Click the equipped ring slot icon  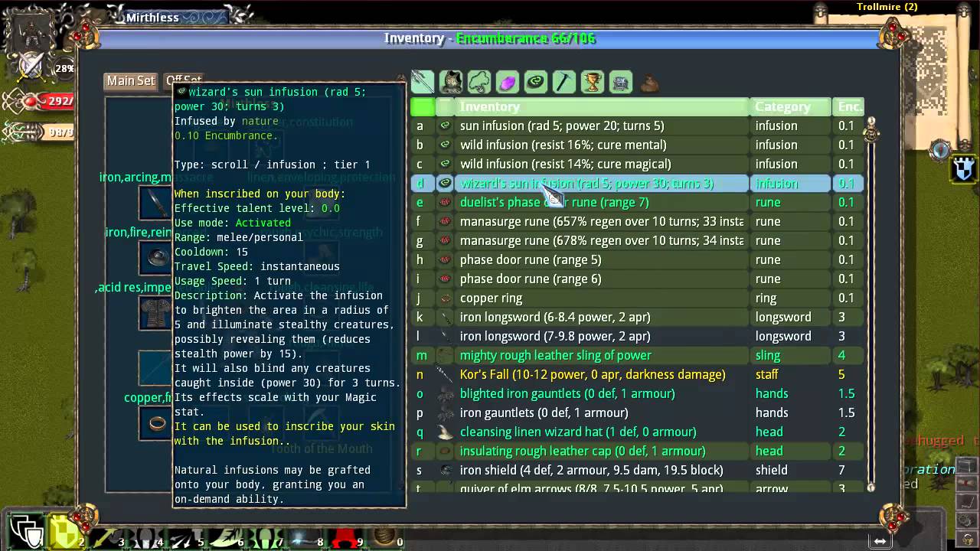click(x=157, y=423)
